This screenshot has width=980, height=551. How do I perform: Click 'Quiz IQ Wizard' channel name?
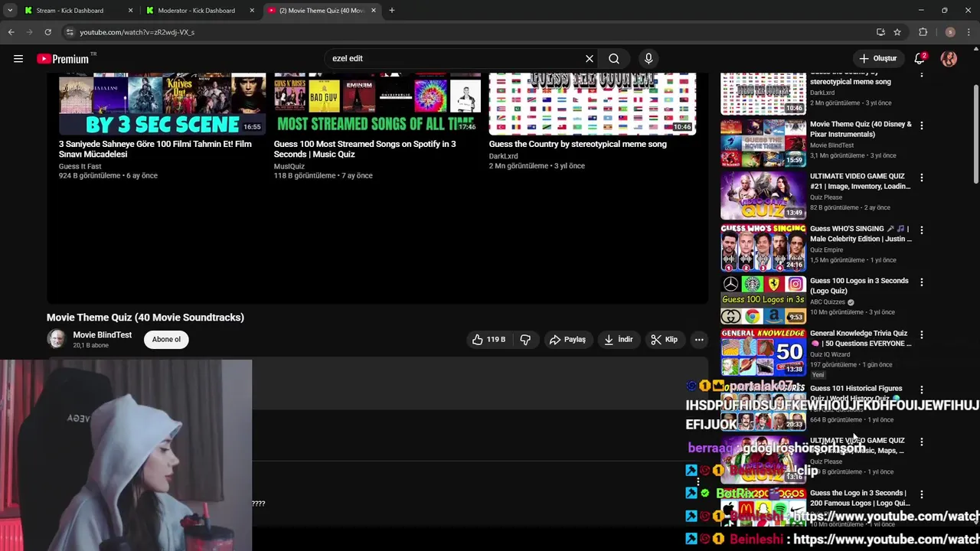830,354
